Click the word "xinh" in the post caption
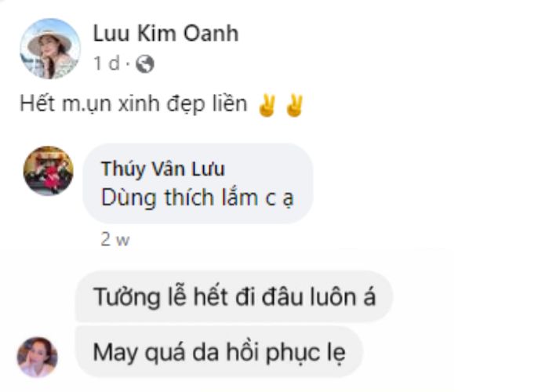549x392 pixels. (139, 104)
